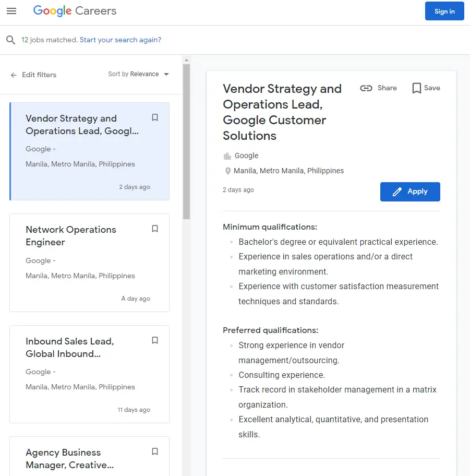Image resolution: width=470 pixels, height=476 pixels.
Task: Click the back arrow beside Edit filters
Action: point(14,75)
